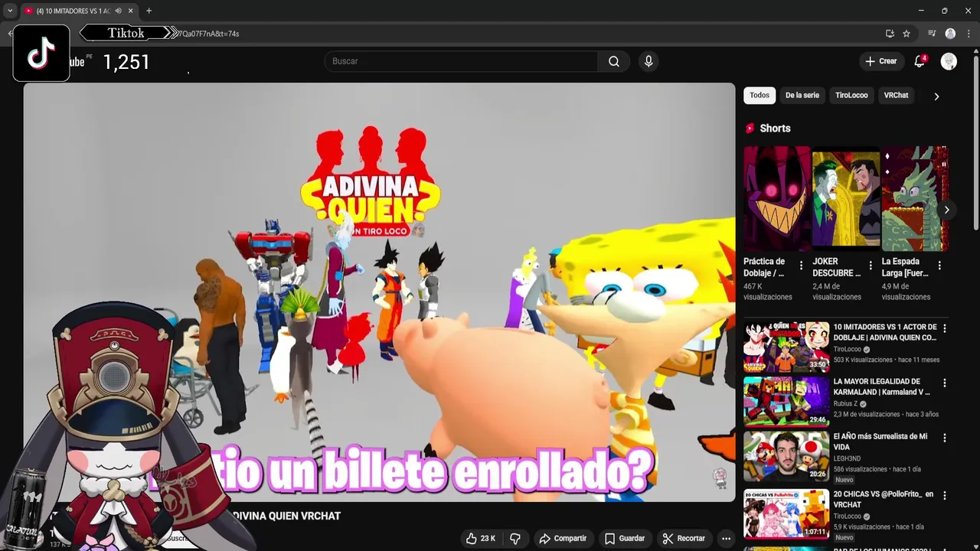Type in the Buscar search field

pos(462,61)
